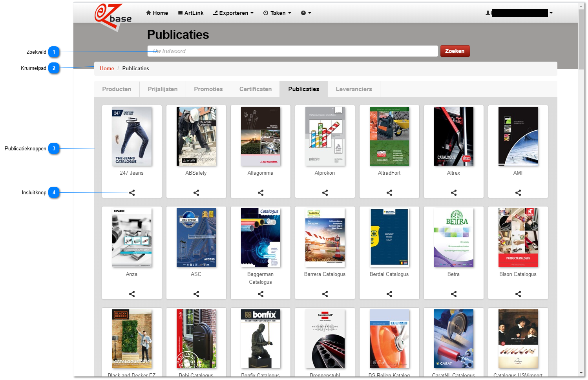Open the Barrera Catalogus cover
Screen dimensions: 588x380
click(325, 238)
